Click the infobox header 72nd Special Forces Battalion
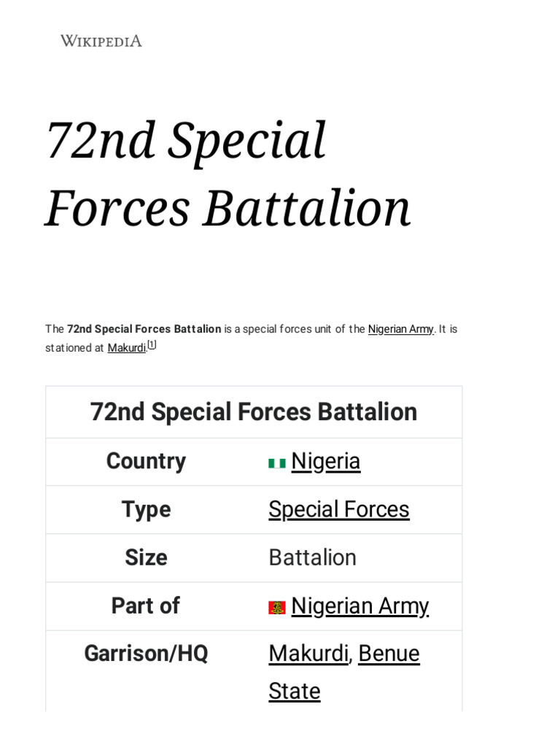 (x=254, y=412)
